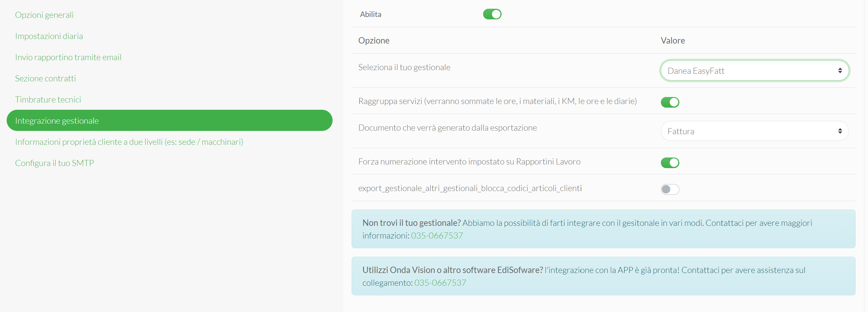Click phone number link after 'collegamento:'

440,283
